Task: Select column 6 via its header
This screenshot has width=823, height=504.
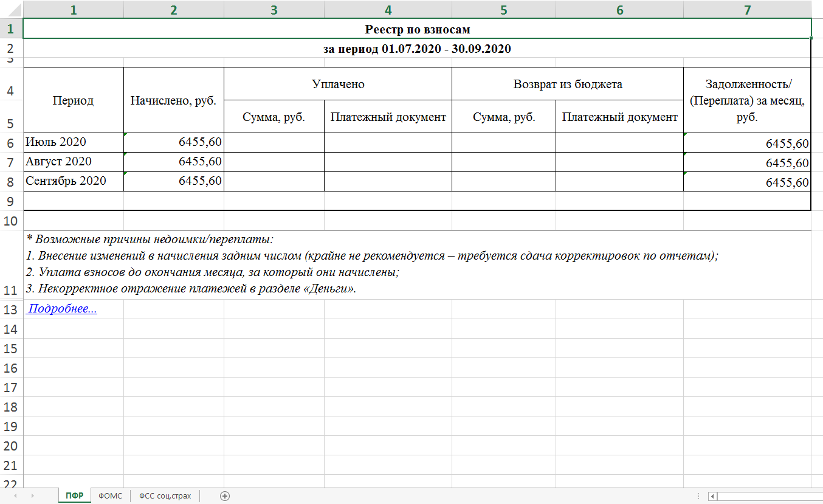Action: tap(619, 9)
